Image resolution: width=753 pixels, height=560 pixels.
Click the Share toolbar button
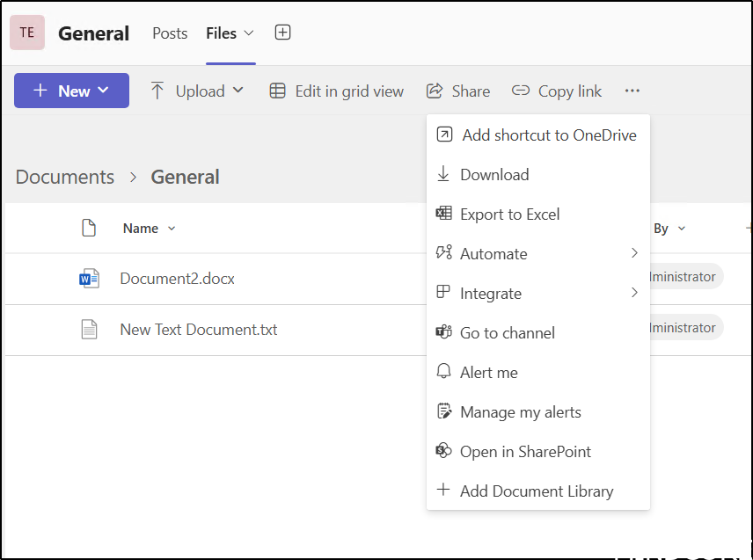point(458,91)
